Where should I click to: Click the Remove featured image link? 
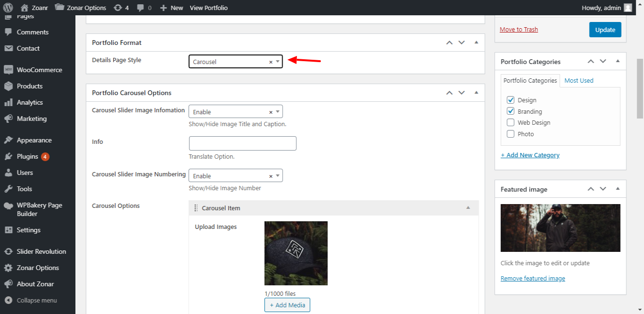coord(533,278)
